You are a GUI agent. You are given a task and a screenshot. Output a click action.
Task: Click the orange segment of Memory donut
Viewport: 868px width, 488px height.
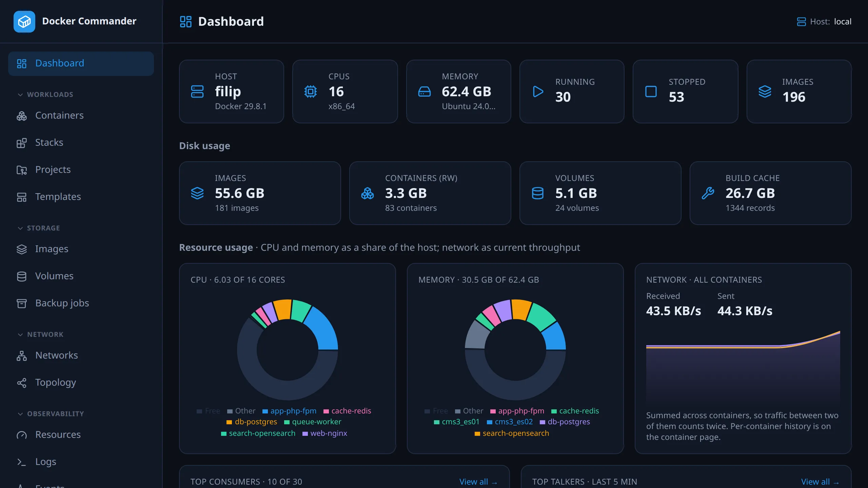(x=521, y=309)
